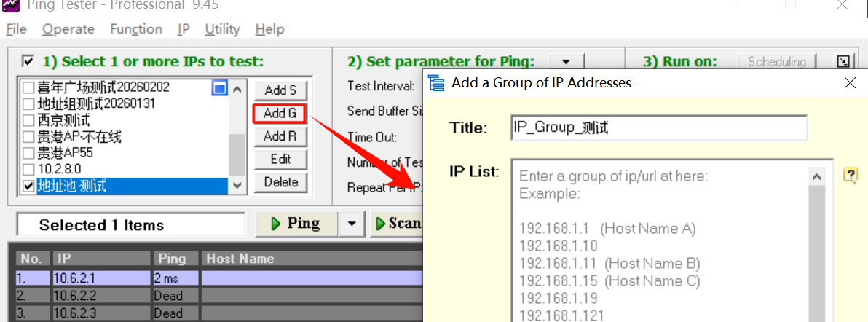868x322 pixels.
Task: Click the yellow help icon beside IP List
Action: click(x=850, y=175)
